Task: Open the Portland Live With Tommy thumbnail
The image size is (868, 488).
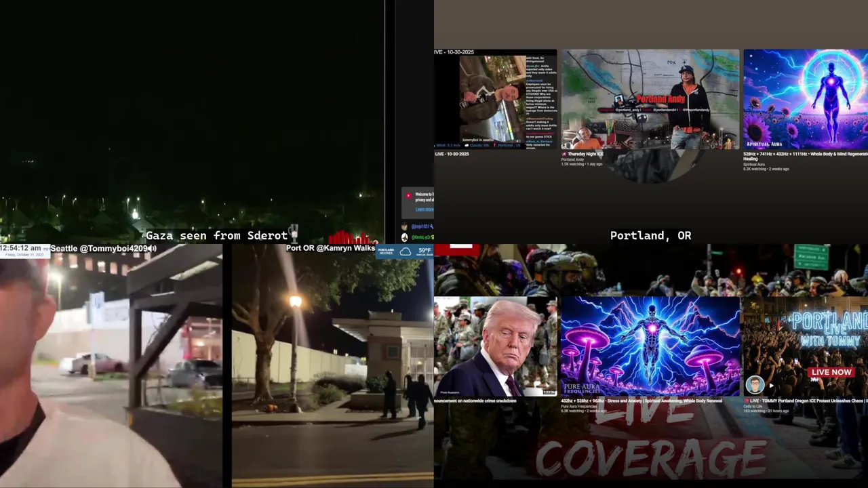Action: (806, 346)
